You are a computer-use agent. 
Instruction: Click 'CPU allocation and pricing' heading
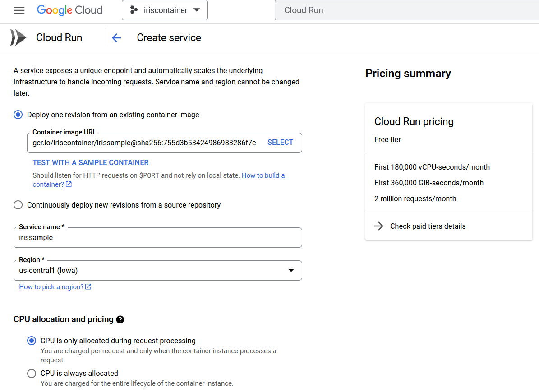[64, 319]
